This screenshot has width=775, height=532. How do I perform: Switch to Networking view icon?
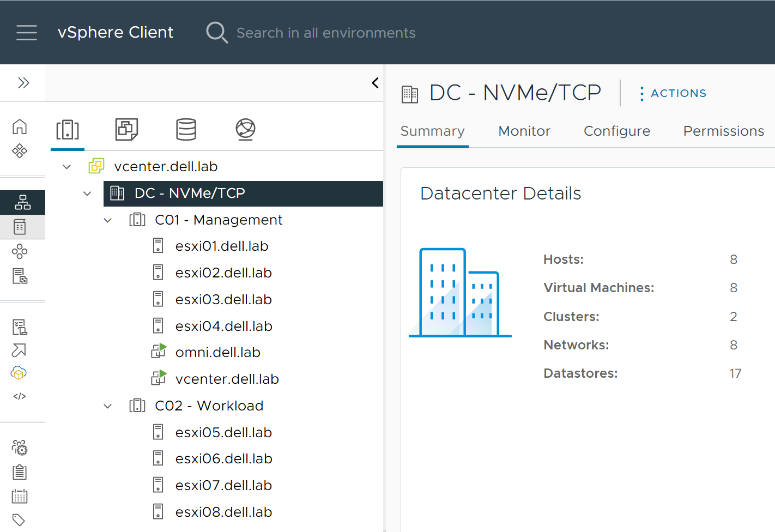coord(245,130)
